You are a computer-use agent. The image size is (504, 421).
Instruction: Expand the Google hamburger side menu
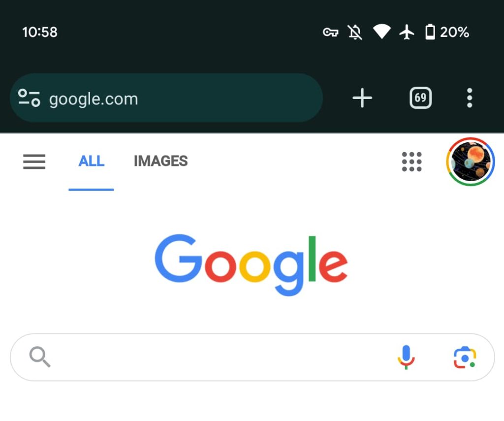(34, 162)
